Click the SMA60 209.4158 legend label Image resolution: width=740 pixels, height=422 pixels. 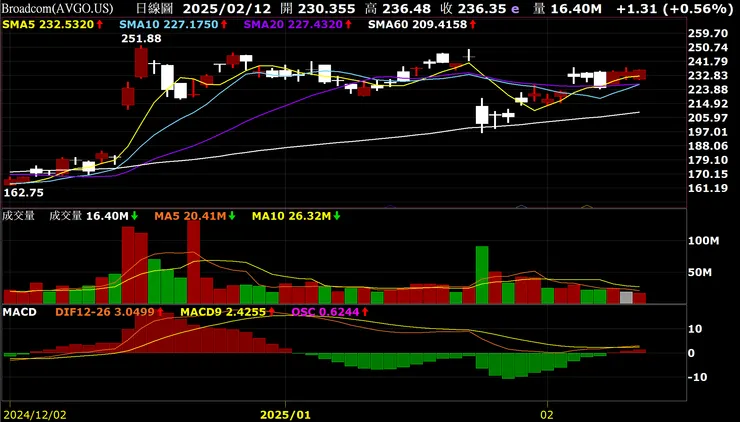(x=418, y=25)
